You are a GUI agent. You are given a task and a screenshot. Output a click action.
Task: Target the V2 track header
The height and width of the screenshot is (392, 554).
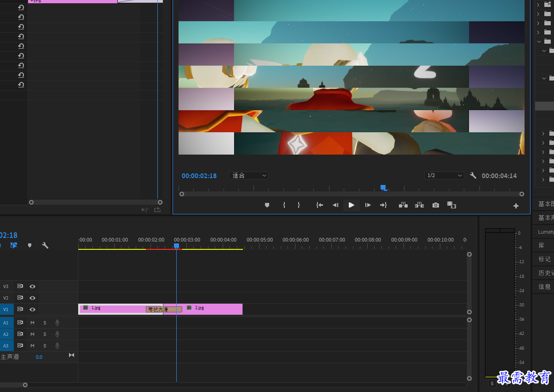(x=6, y=298)
